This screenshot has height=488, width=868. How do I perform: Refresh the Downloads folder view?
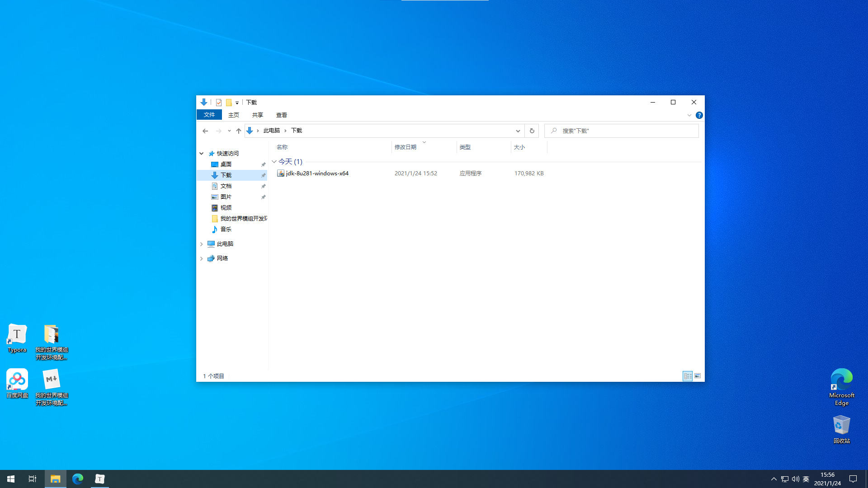(x=532, y=131)
